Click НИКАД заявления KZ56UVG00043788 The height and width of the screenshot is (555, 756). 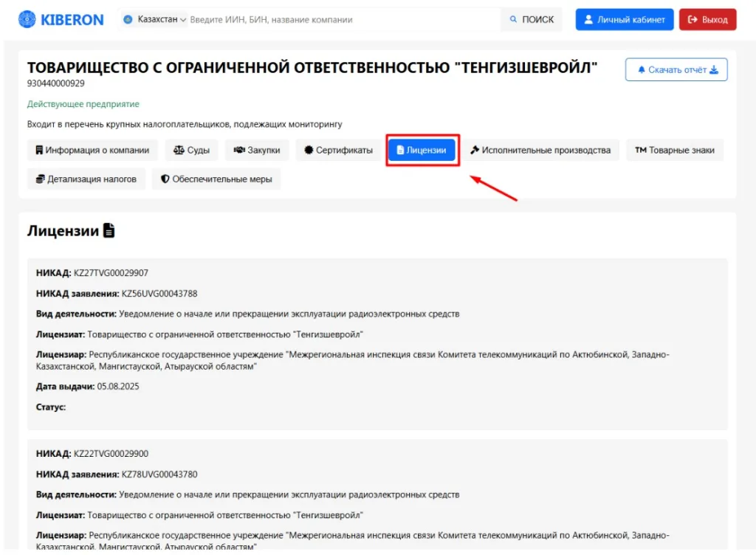pyautogui.click(x=159, y=294)
